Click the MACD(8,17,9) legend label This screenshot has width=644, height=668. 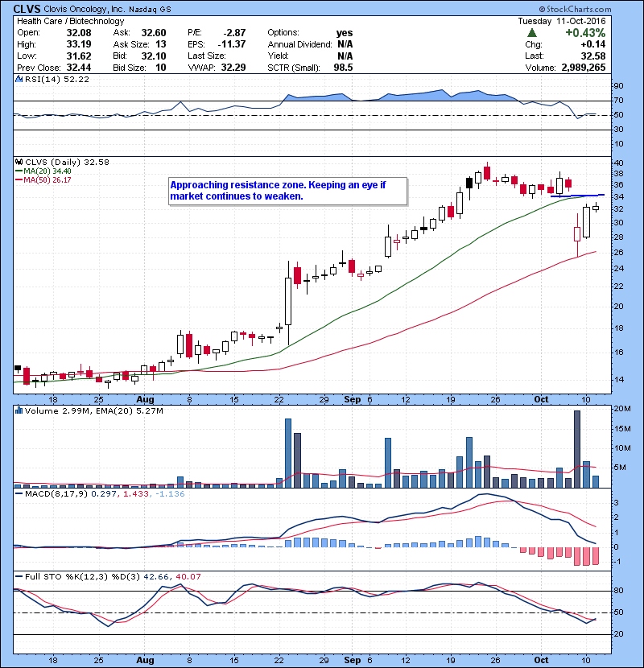(x=56, y=494)
